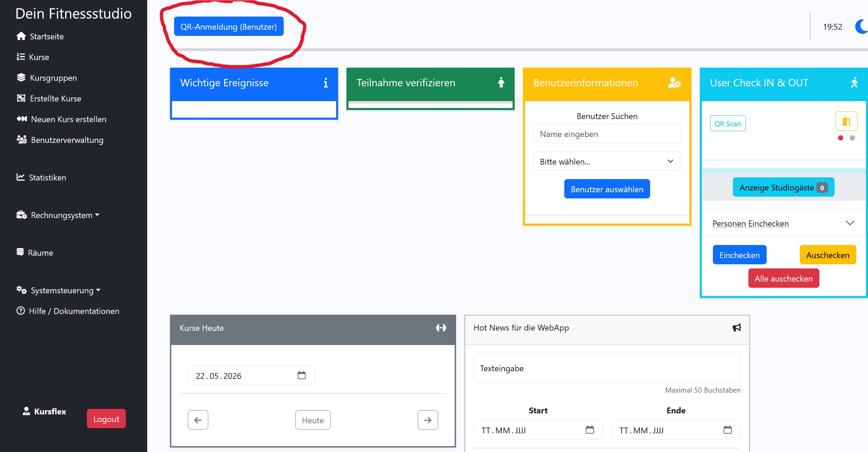
Task: Click the Heute button
Action: tap(313, 420)
